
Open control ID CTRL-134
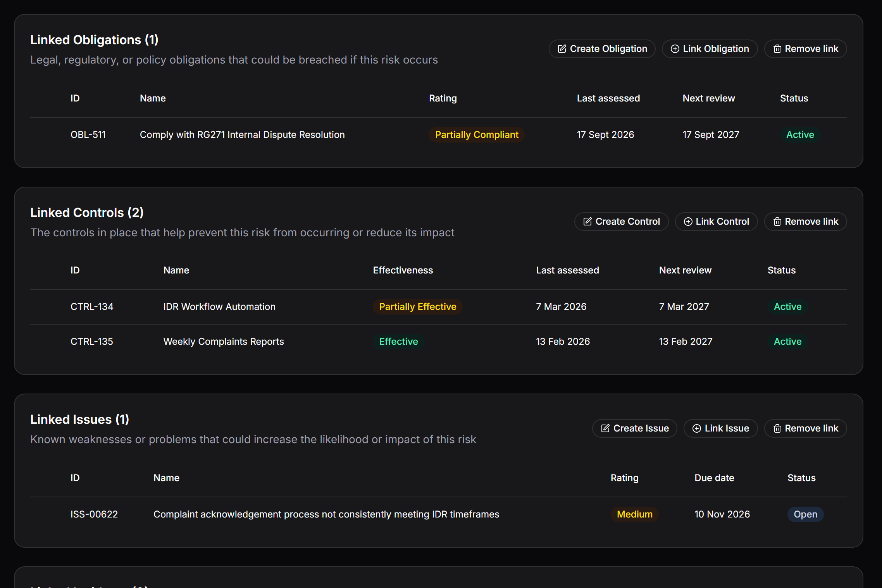[92, 307]
